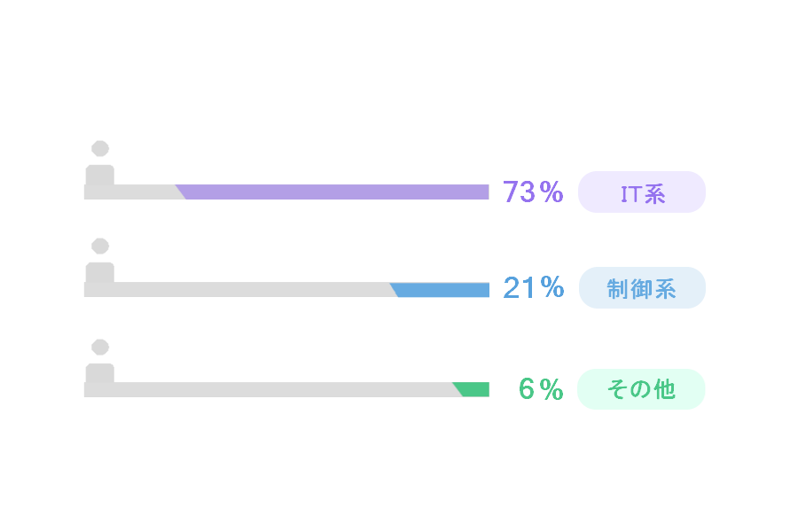Viewport: 798px width, 532px height.
Task: Click the slanted left edge of blue bar
Action: [395, 290]
